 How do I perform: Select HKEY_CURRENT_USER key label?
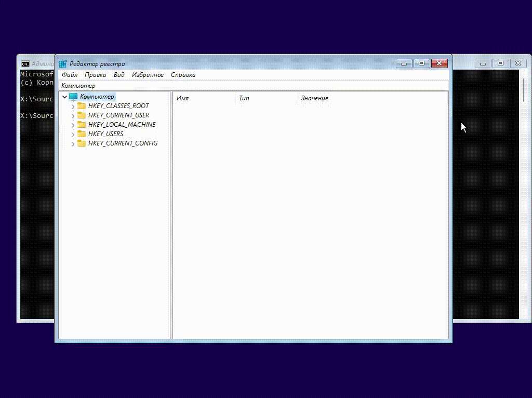119,115
